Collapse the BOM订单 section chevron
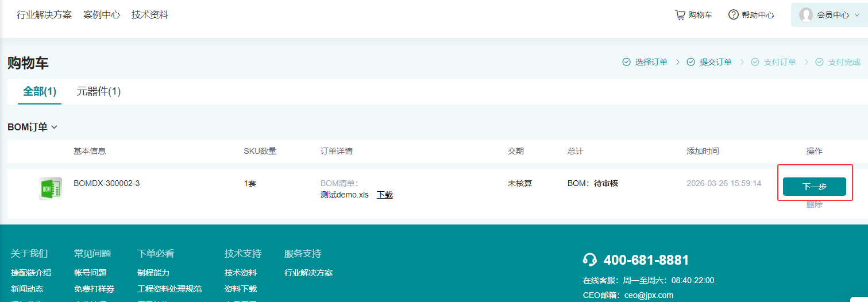868x302 pixels. pos(55,127)
